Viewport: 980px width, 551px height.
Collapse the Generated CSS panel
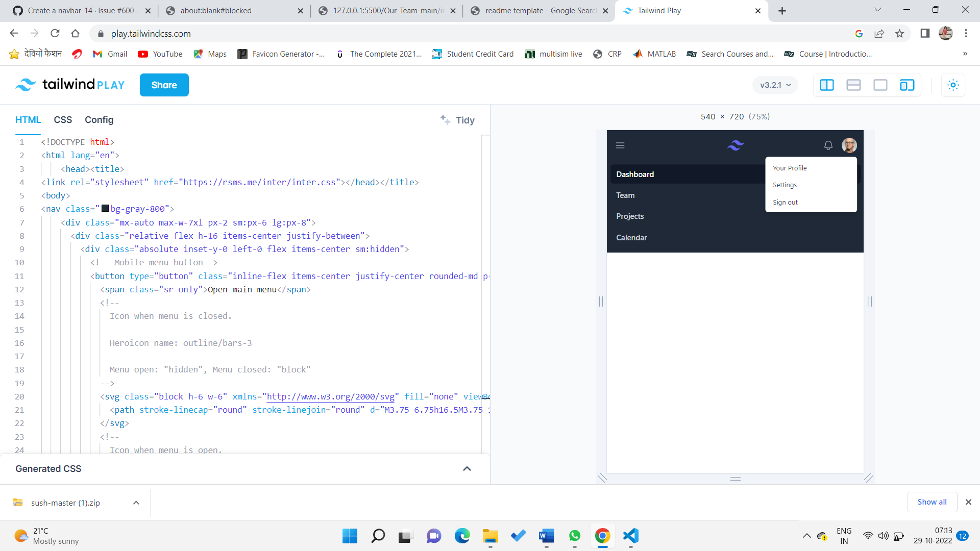click(467, 468)
